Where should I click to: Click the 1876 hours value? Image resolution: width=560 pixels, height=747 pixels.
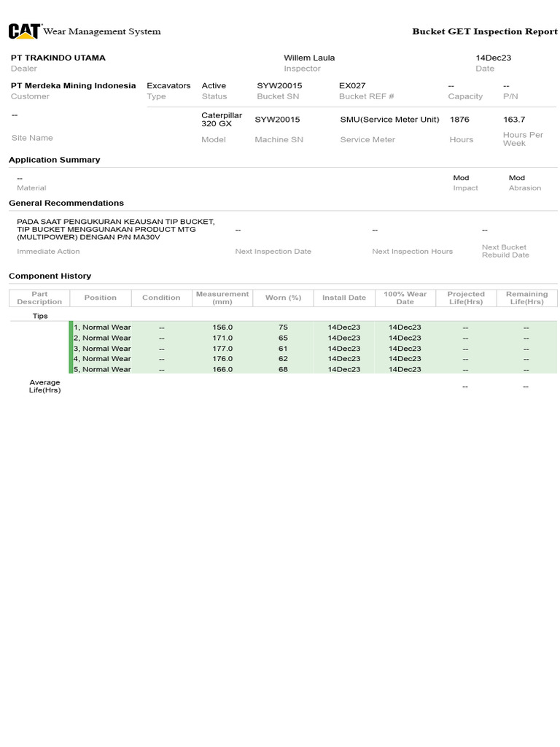click(x=459, y=120)
